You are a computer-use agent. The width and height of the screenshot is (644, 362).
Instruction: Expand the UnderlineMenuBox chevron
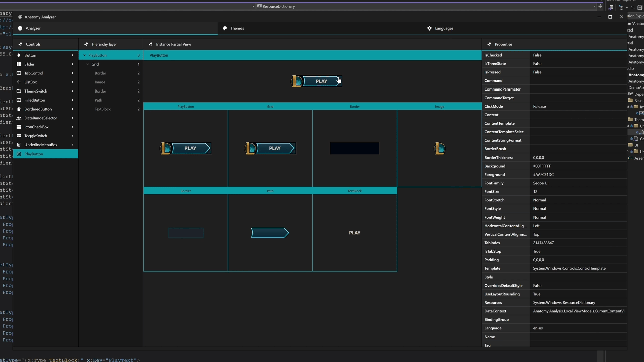click(72, 145)
